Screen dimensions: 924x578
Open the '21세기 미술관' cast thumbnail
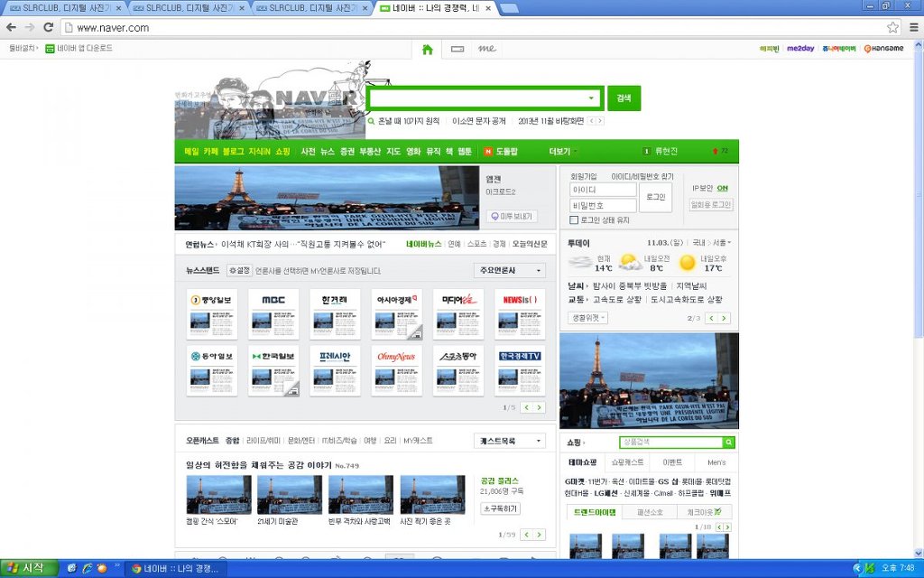coord(290,494)
